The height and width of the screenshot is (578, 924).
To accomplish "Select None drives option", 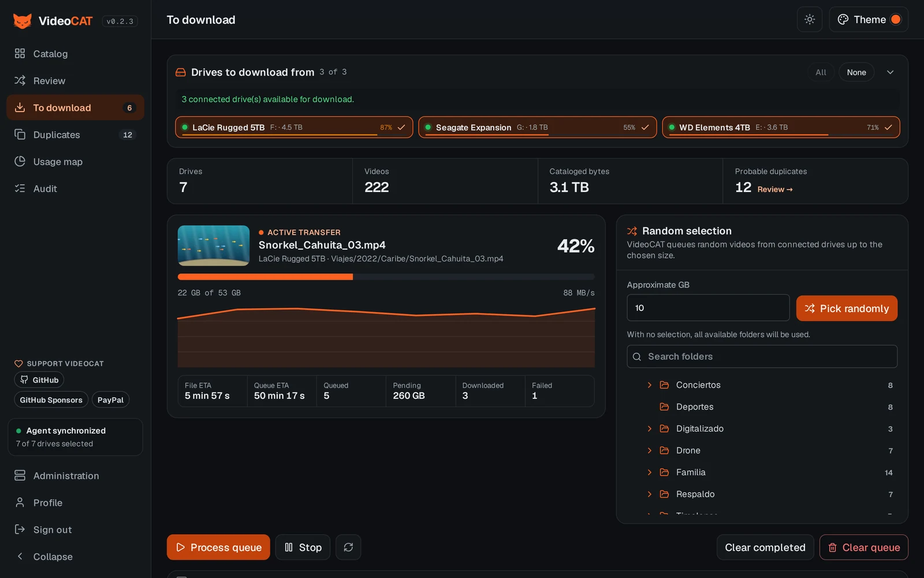I will [856, 72].
